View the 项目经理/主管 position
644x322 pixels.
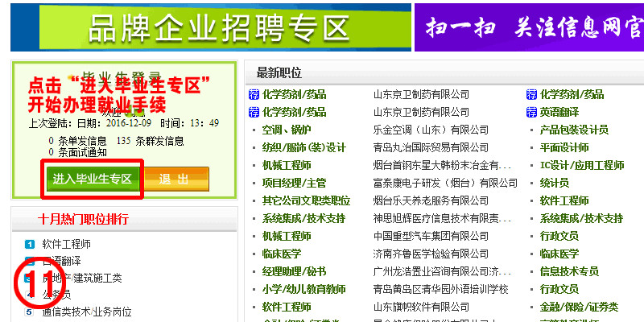pos(295,183)
